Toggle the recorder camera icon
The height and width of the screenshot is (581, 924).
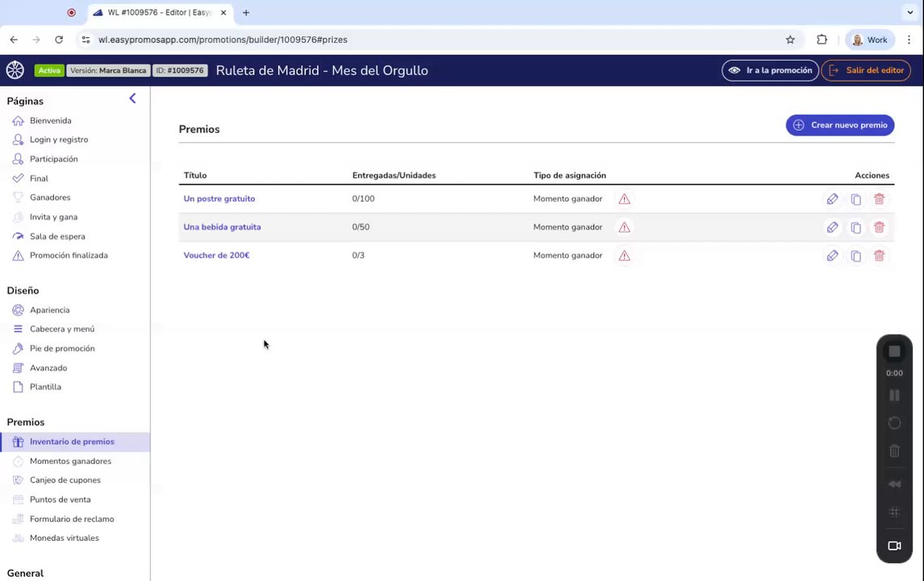pyautogui.click(x=894, y=545)
